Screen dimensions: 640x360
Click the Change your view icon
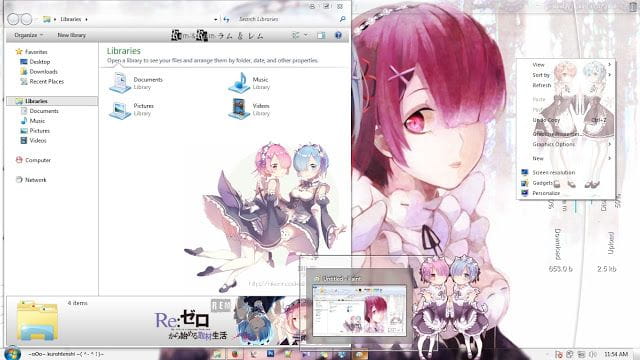click(x=296, y=36)
